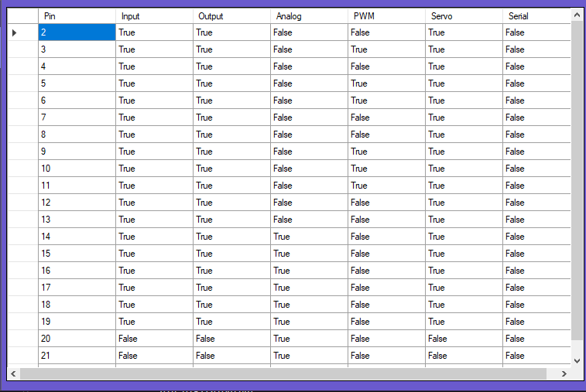Select Pin cell 17
The height and width of the screenshot is (392, 586).
pyautogui.click(x=77, y=287)
